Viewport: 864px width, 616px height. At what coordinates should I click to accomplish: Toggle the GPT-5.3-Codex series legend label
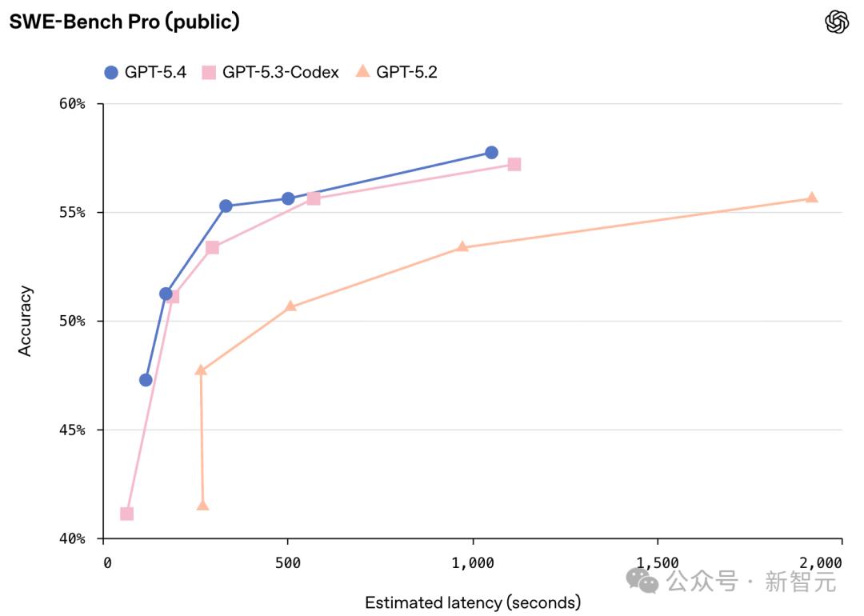280,73
